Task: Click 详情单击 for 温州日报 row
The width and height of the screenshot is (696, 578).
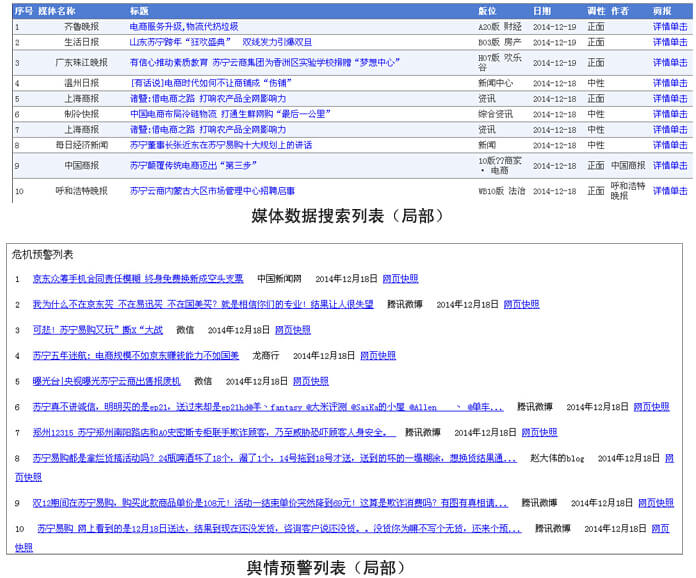Action: pyautogui.click(x=670, y=83)
